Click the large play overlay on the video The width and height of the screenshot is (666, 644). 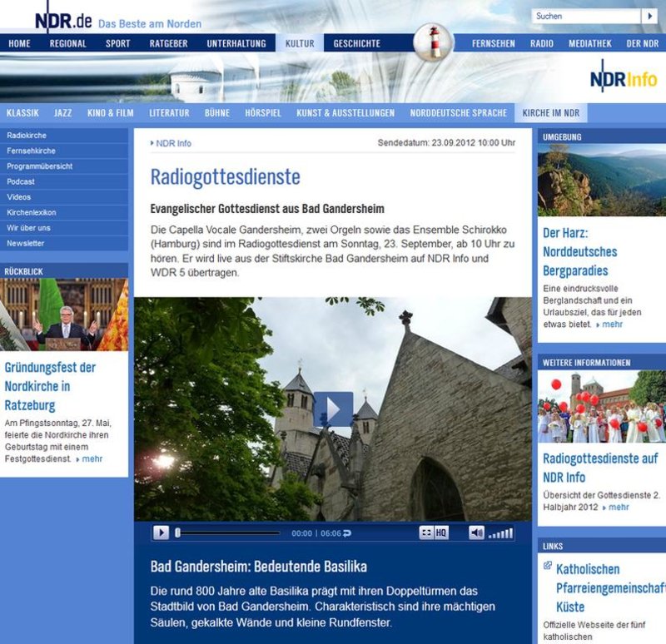(333, 409)
